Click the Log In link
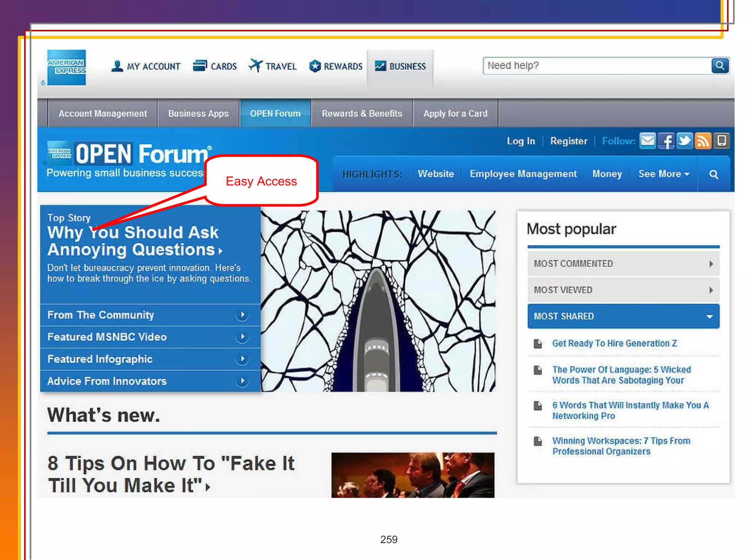This screenshot has height=560, width=747. (520, 141)
